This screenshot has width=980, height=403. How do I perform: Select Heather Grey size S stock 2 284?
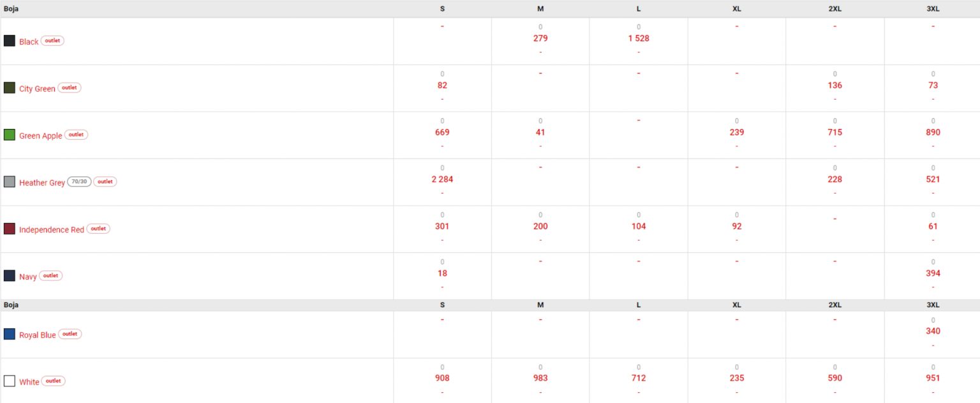(442, 179)
